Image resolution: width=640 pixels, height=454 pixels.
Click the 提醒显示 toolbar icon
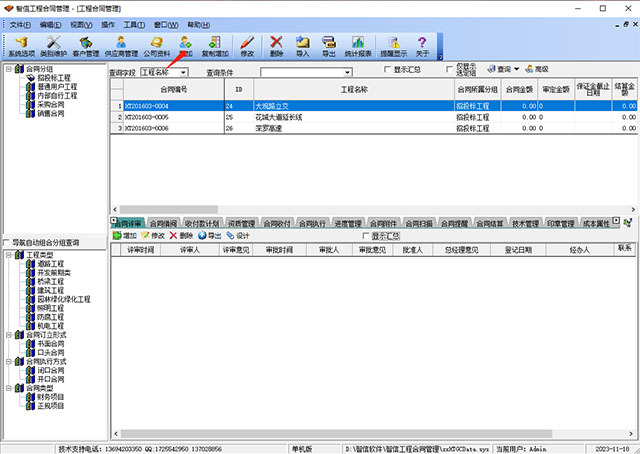[x=393, y=46]
